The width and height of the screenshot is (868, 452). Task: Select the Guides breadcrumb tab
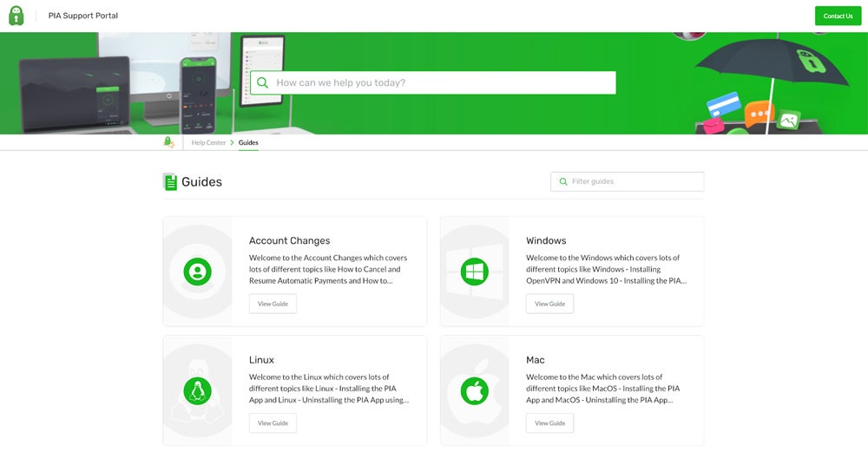pos(248,143)
